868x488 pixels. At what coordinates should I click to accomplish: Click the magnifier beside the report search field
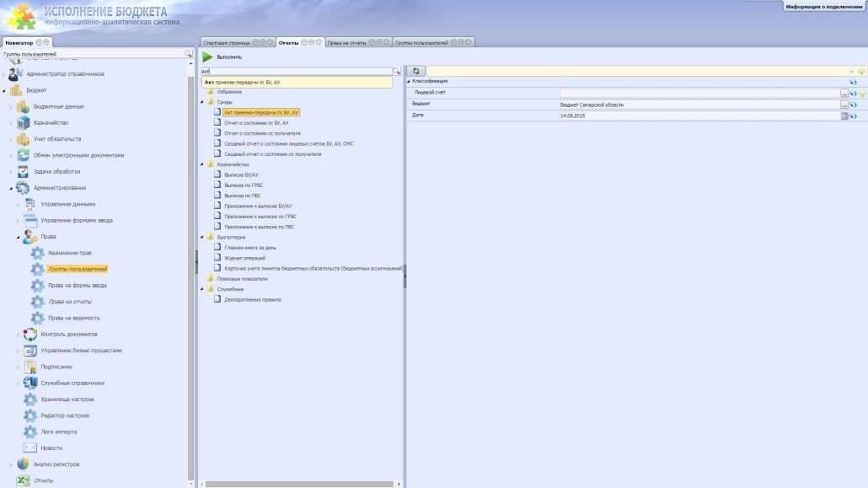(x=396, y=72)
